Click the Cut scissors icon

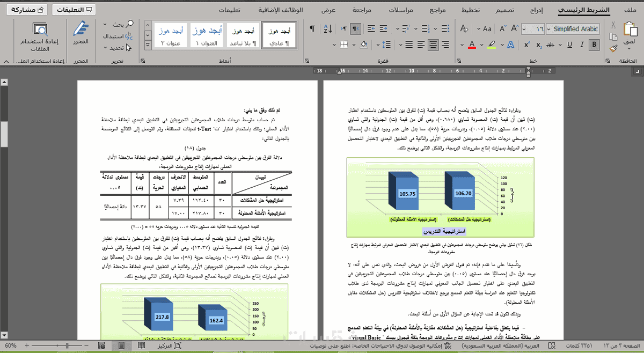coord(613,25)
